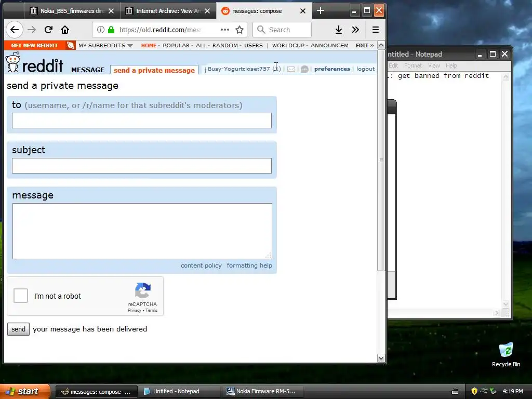The height and width of the screenshot is (399, 532).
Task: Open the Windows start button
Action: point(24,391)
